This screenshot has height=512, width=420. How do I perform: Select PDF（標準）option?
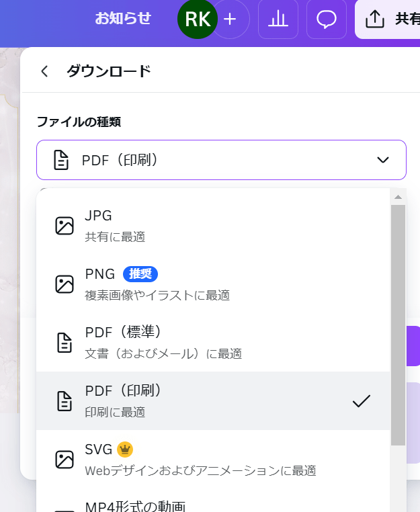click(x=213, y=343)
